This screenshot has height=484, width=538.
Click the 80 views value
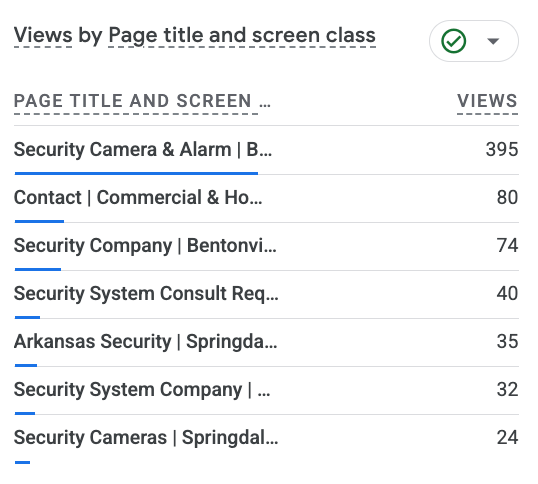click(507, 197)
